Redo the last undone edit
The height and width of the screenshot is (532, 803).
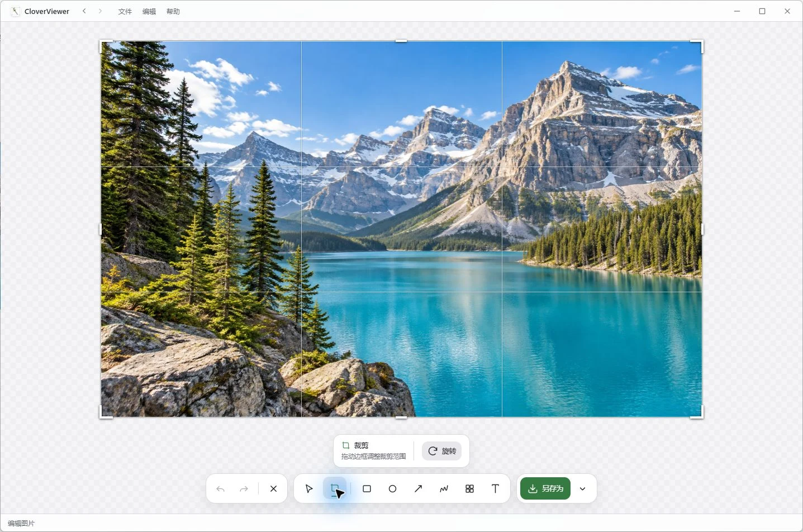244,489
